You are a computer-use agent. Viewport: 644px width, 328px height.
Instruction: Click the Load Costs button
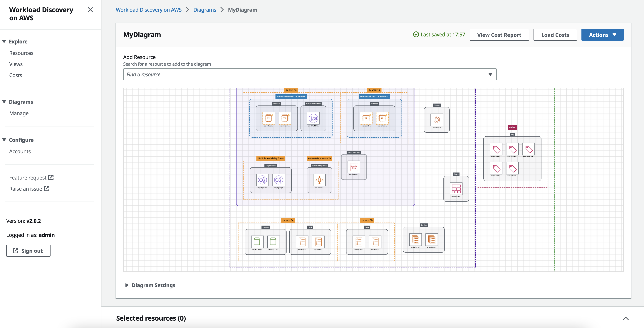coord(555,34)
